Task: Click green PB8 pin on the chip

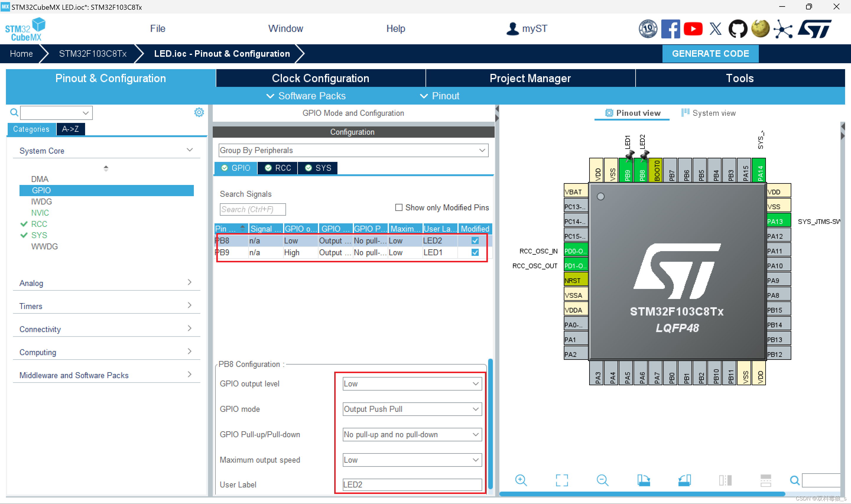Action: (641, 170)
